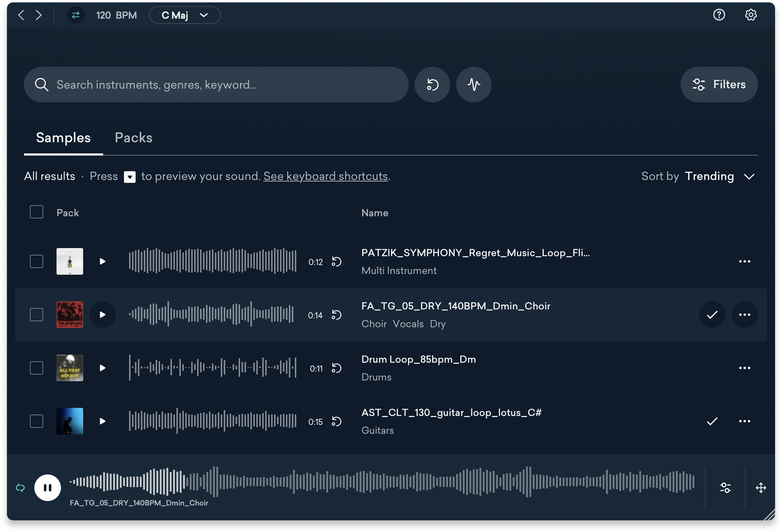
Task: Tick the AST_CLT_130 guitar loop checkbox
Action: (x=36, y=421)
